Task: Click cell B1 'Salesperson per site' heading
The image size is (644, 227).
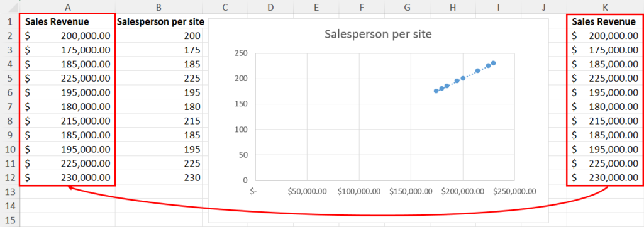Action: pos(160,22)
